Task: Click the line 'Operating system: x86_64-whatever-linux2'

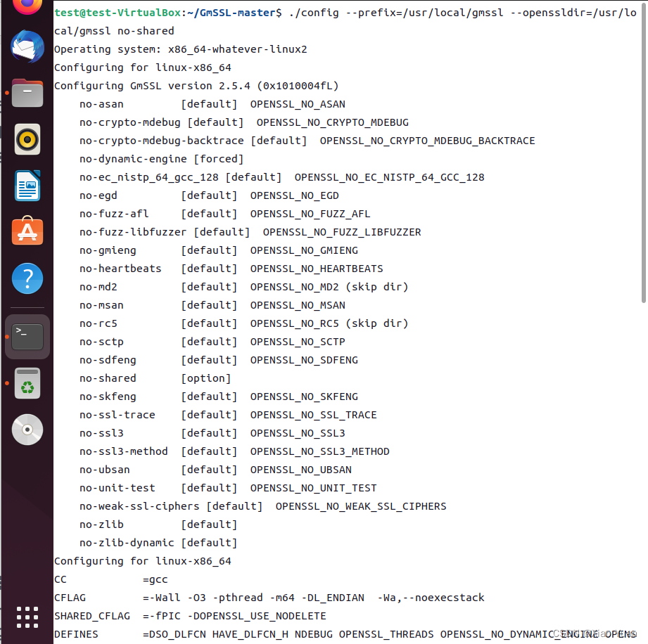Action: 181,49
